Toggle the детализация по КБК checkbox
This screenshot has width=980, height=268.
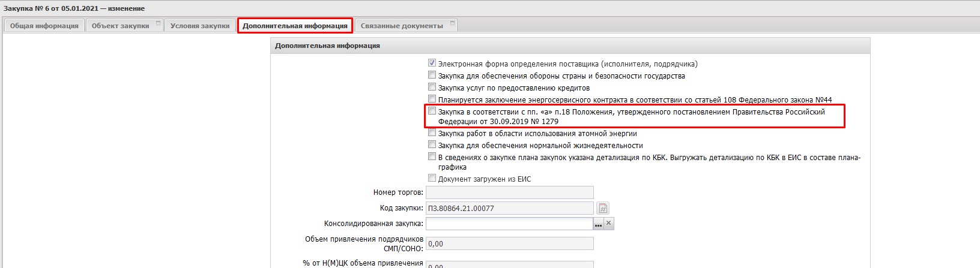tap(432, 156)
